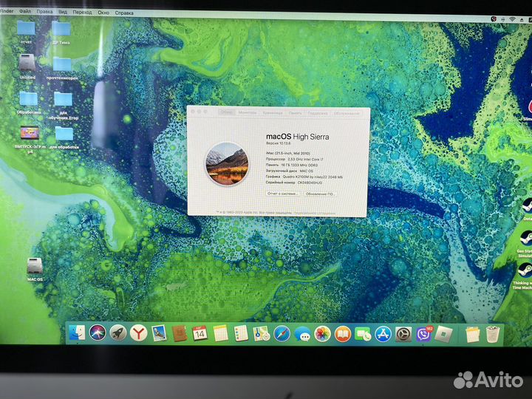Image resolution: width=532 pixels, height=399 pixels.
Task: Click the 'Отчет о системе...' button
Action: tap(282, 194)
